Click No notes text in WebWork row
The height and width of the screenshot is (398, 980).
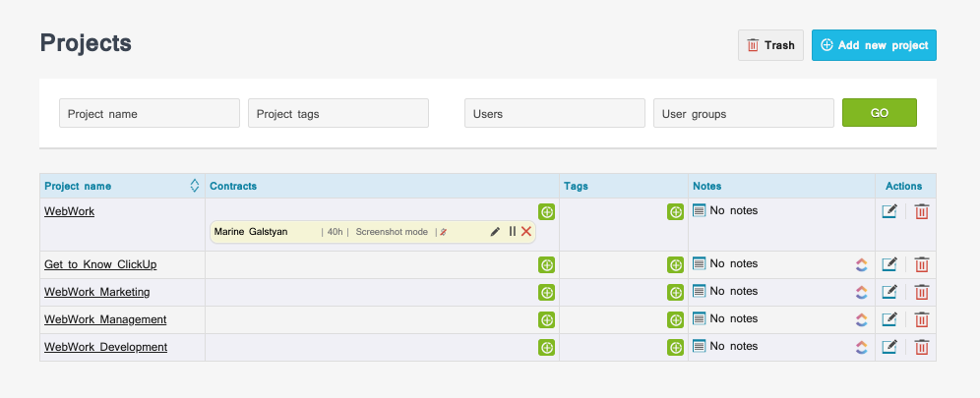[x=734, y=211]
